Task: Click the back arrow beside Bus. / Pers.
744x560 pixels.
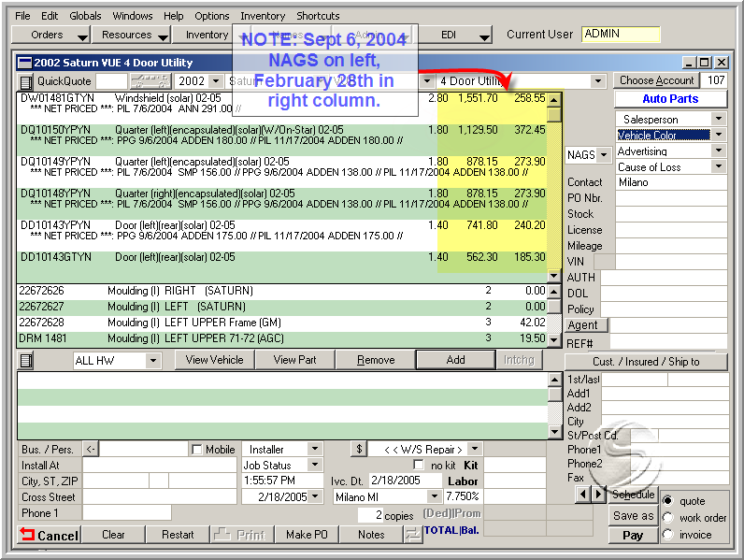Action: point(91,450)
